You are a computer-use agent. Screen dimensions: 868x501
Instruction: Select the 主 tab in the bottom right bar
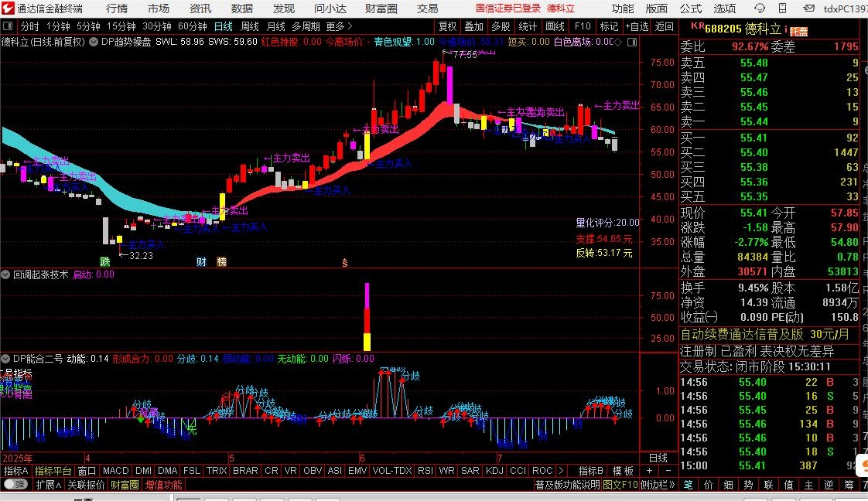tap(808, 485)
